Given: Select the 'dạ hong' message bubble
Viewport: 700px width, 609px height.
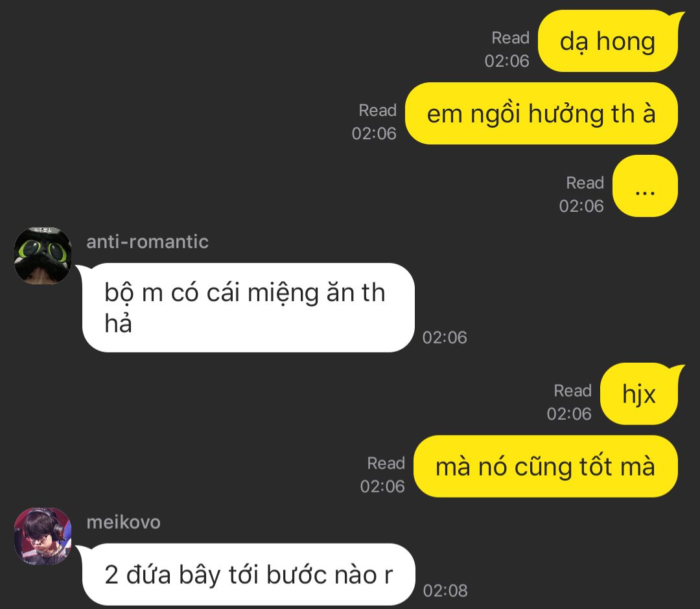Looking at the screenshot, I should point(608,41).
